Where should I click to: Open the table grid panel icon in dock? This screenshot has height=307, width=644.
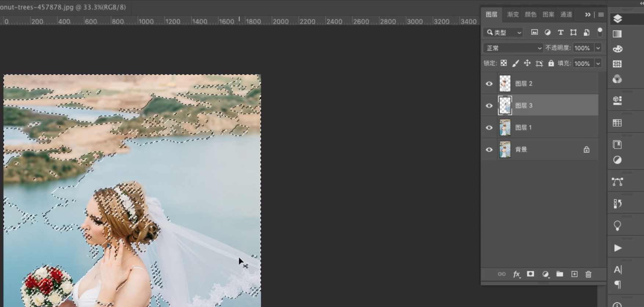(x=617, y=123)
